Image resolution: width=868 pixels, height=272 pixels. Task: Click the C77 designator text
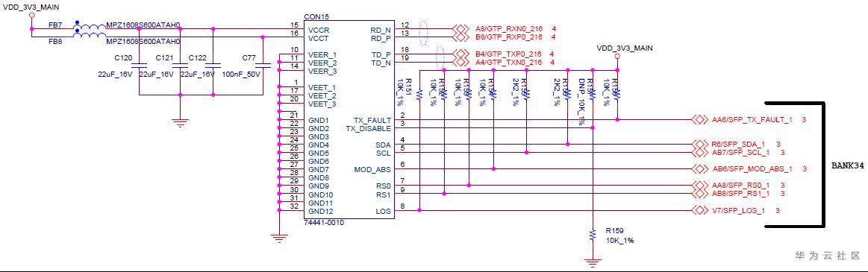(x=249, y=57)
